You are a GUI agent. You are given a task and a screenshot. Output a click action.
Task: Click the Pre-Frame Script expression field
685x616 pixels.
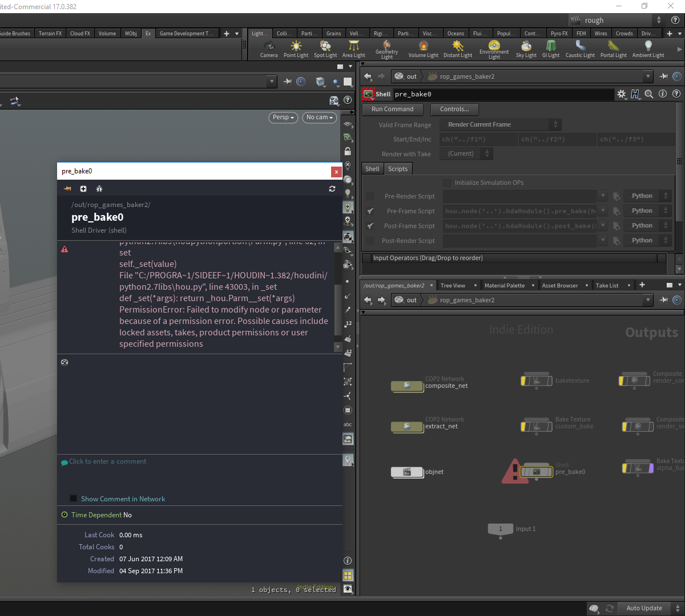[x=520, y=211]
